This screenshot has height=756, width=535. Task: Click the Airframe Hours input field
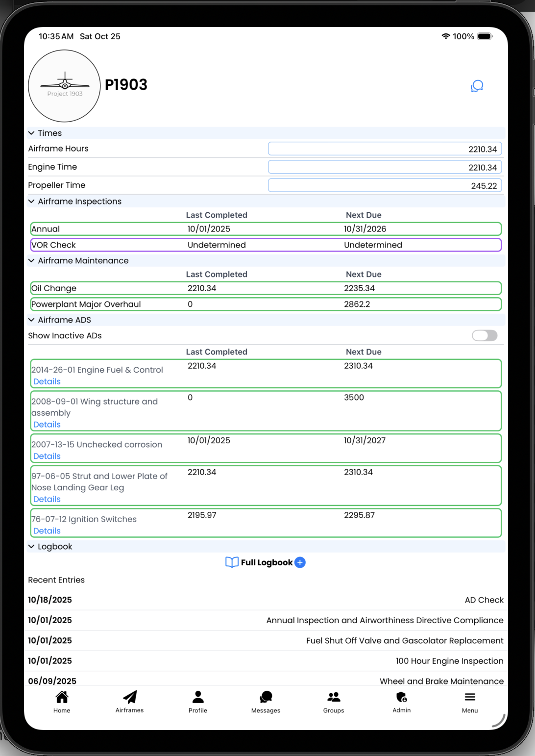click(x=385, y=149)
